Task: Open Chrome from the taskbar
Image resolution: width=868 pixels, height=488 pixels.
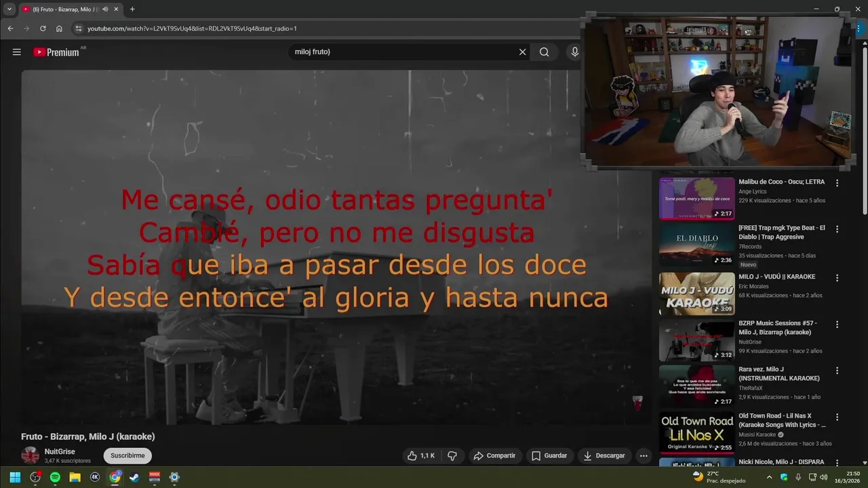Action: (115, 477)
